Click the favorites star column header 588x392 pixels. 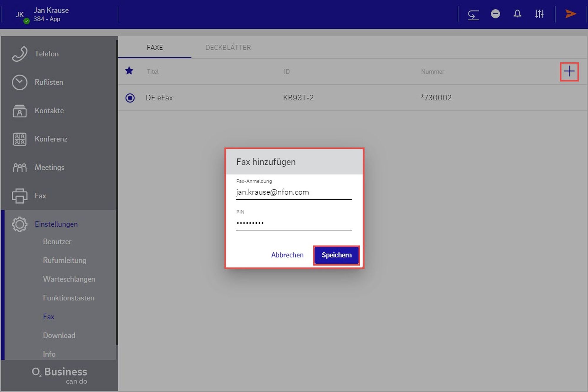(x=129, y=71)
